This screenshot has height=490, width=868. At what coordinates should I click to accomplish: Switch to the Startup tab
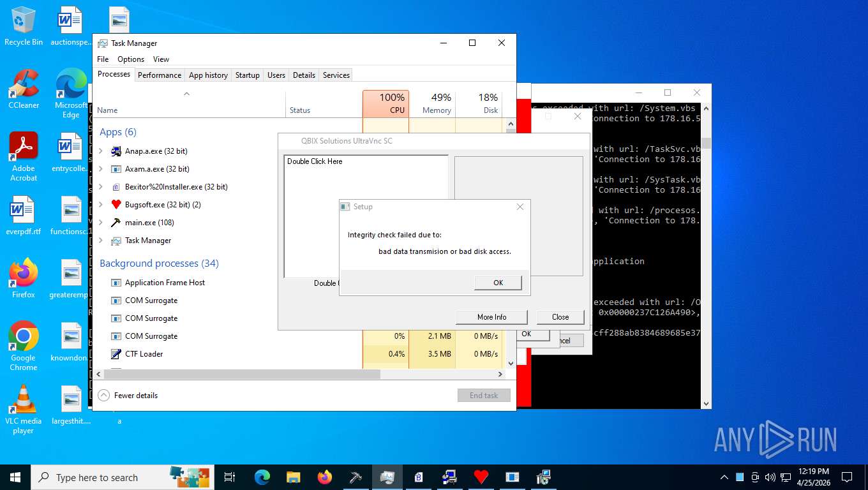pos(248,75)
